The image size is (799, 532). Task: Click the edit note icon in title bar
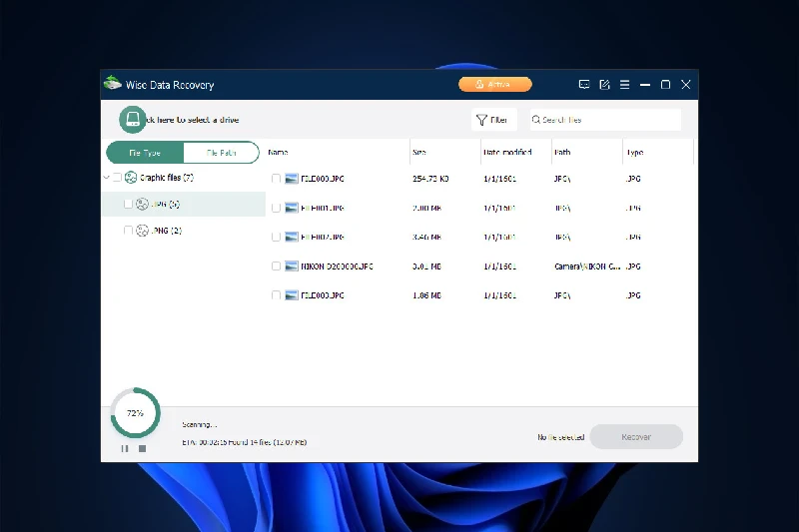point(604,85)
